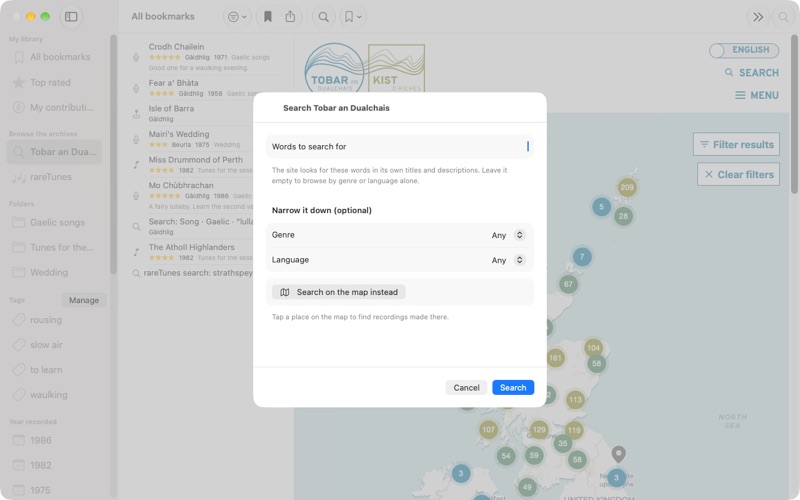Open the Gaelic songs folder
Image resolution: width=800 pixels, height=500 pixels.
pos(55,222)
